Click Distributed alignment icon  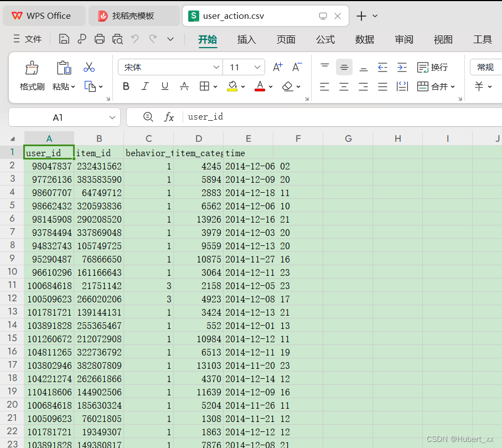pos(402,86)
